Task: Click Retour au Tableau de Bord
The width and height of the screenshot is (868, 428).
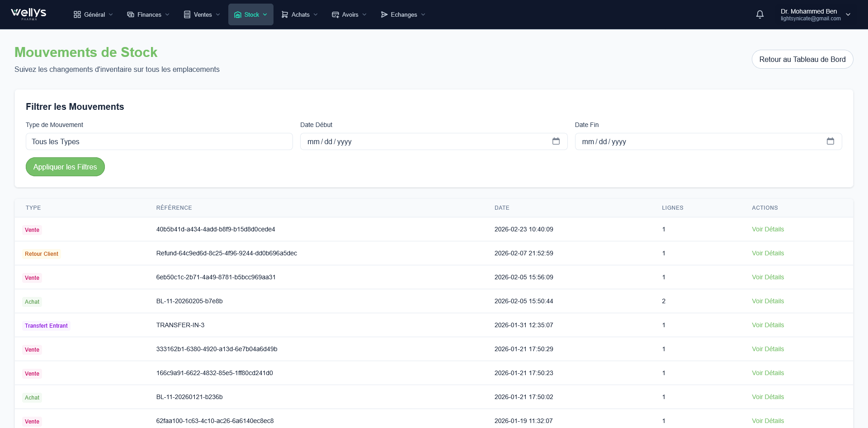Action: click(802, 59)
